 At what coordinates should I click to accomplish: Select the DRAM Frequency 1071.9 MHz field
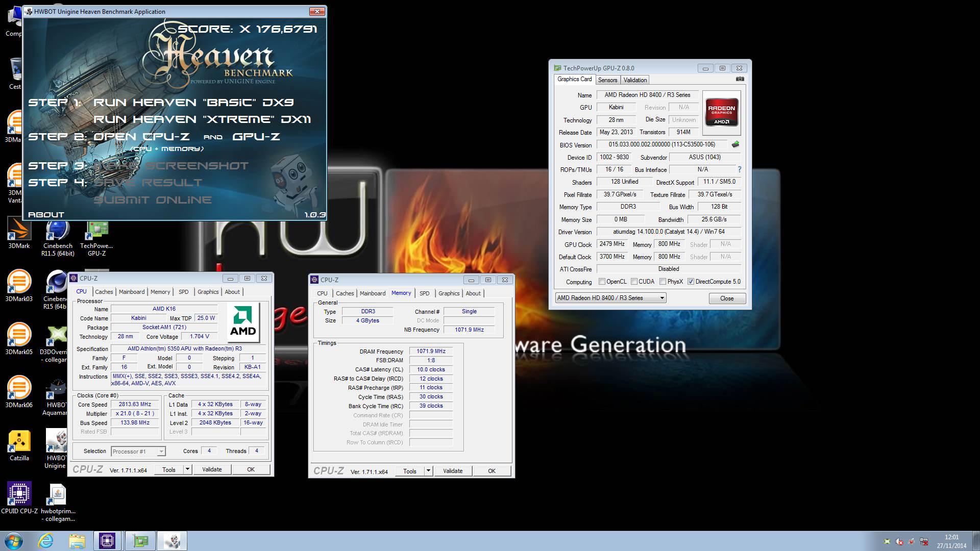click(x=431, y=352)
